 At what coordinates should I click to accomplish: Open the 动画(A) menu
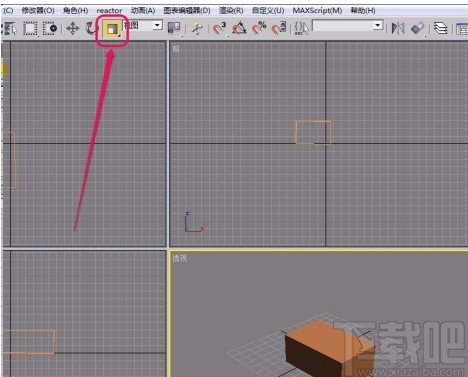pyautogui.click(x=143, y=10)
